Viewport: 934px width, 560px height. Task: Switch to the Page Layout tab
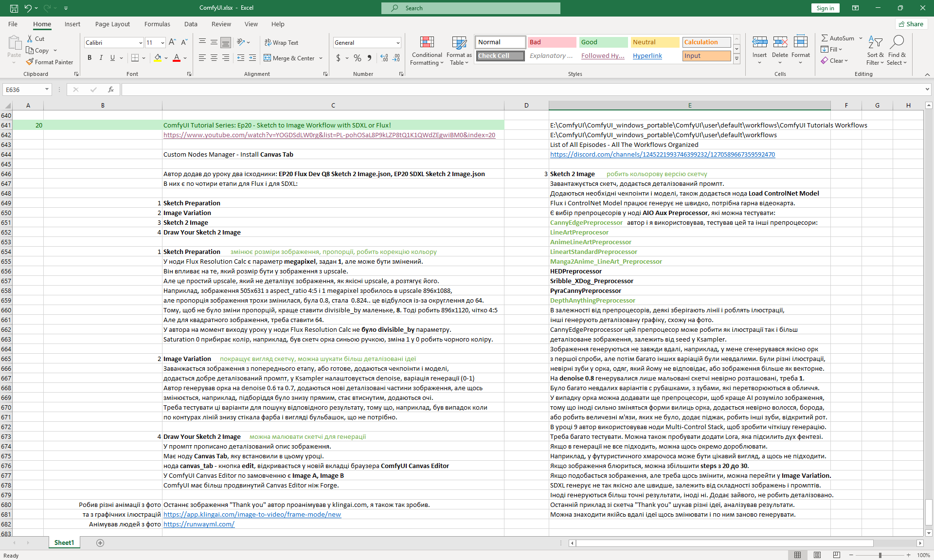tap(112, 24)
